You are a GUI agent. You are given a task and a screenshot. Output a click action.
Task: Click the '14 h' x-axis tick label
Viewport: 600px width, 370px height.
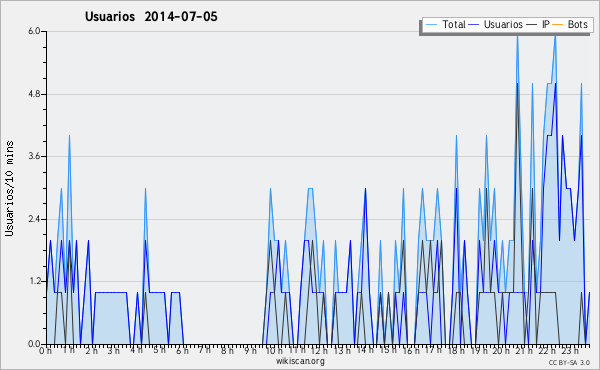[364, 350]
